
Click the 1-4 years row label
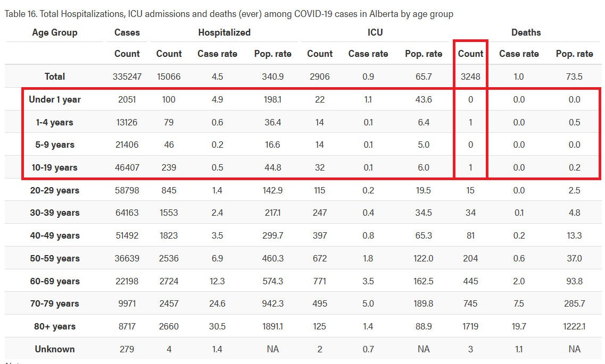(x=55, y=123)
